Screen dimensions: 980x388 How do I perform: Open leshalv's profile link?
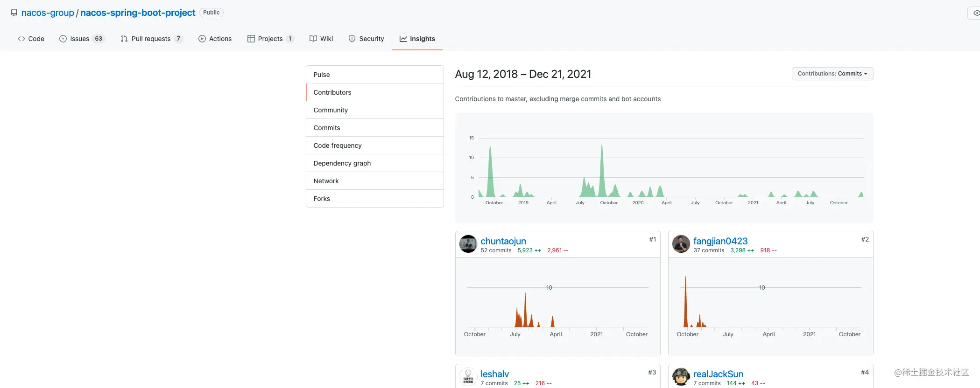[494, 374]
